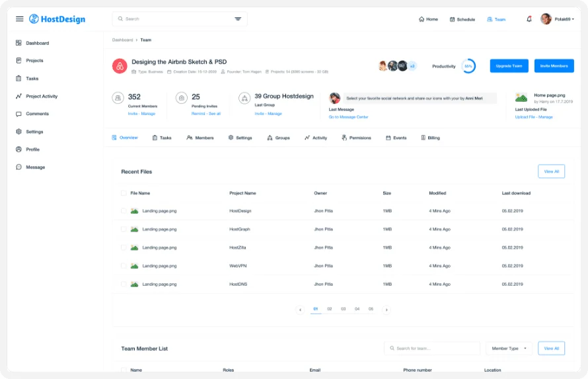Click the Search for team input field

432,348
